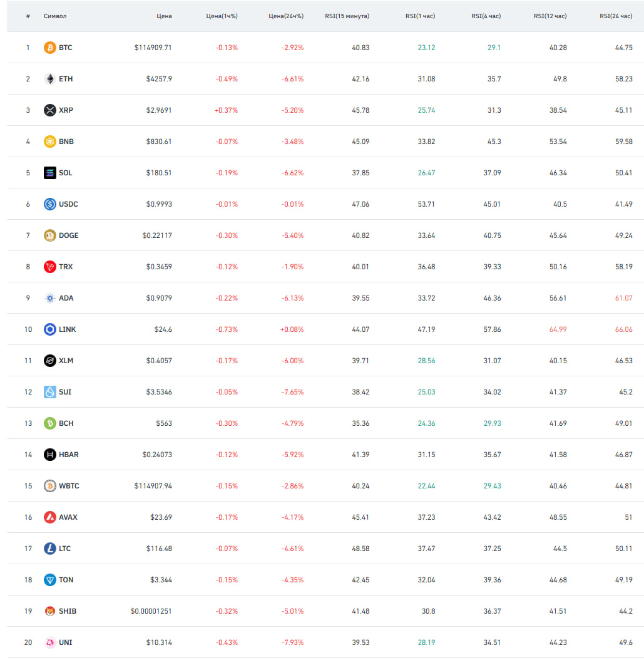Click the Bitcoin BTC coin icon

49,48
